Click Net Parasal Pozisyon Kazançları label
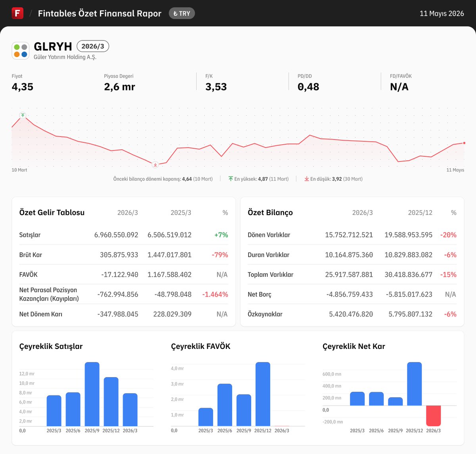This screenshot has width=476, height=454. (49, 294)
